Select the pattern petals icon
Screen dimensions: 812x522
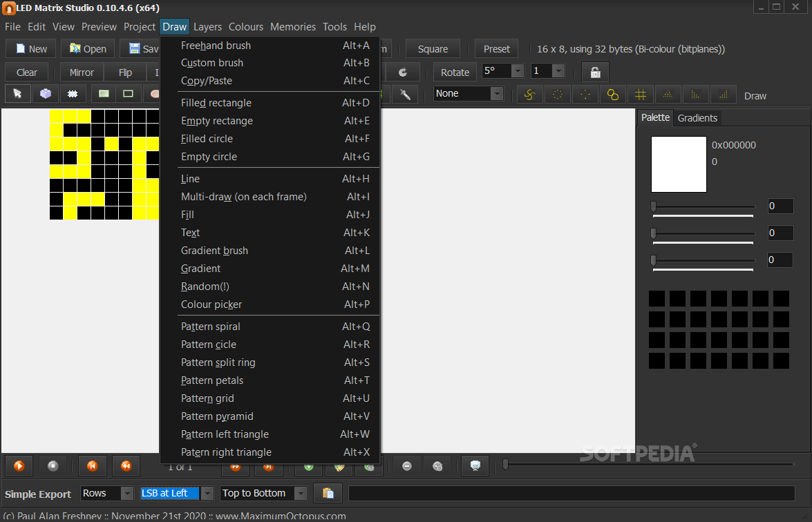[612, 95]
